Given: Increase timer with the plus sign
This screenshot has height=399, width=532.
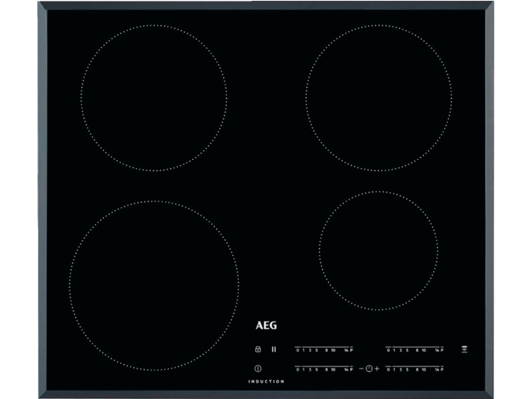Looking at the screenshot, I should 377,369.
